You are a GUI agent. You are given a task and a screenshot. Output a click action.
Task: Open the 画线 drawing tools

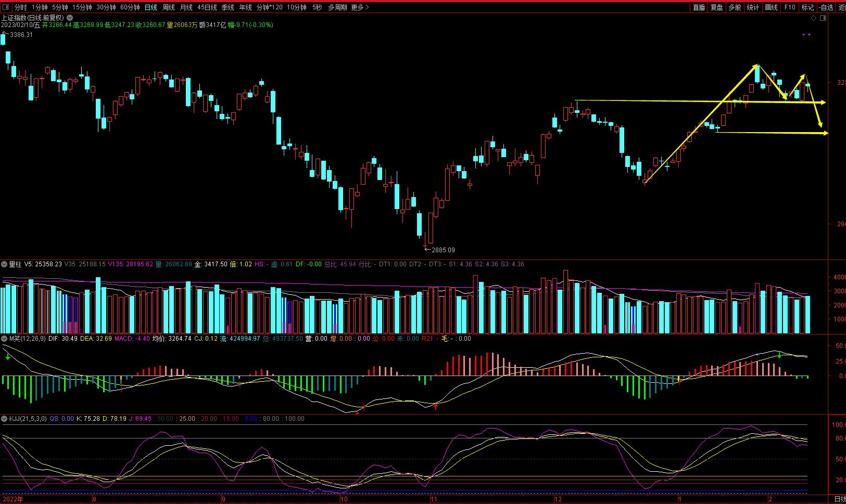coord(771,7)
